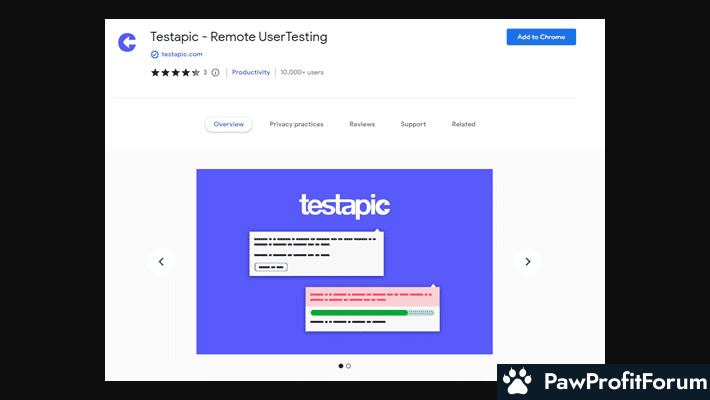Click the white testapic wordmark in the slide
The image size is (710, 400).
pyautogui.click(x=344, y=206)
